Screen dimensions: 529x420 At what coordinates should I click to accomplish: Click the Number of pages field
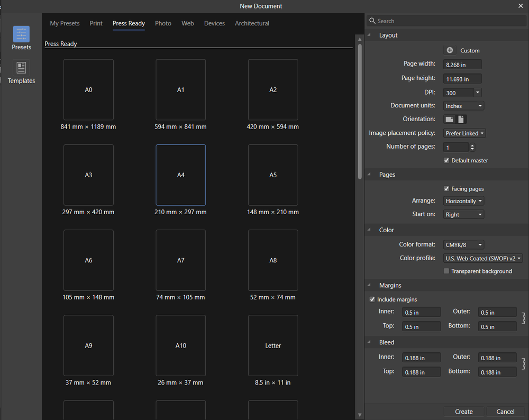(x=456, y=148)
